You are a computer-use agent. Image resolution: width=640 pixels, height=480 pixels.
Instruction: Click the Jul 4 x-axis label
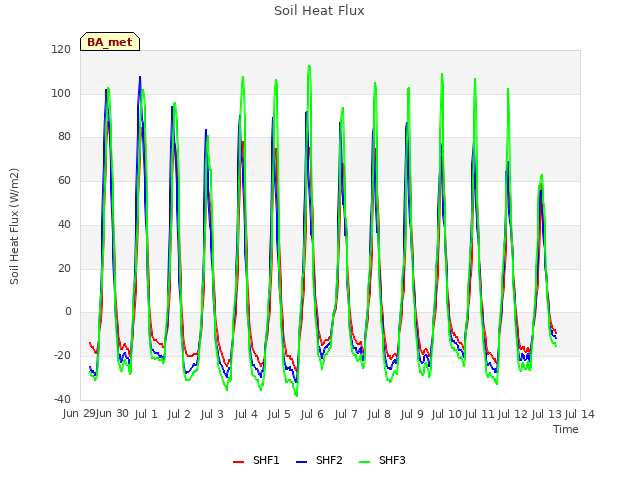(x=246, y=414)
